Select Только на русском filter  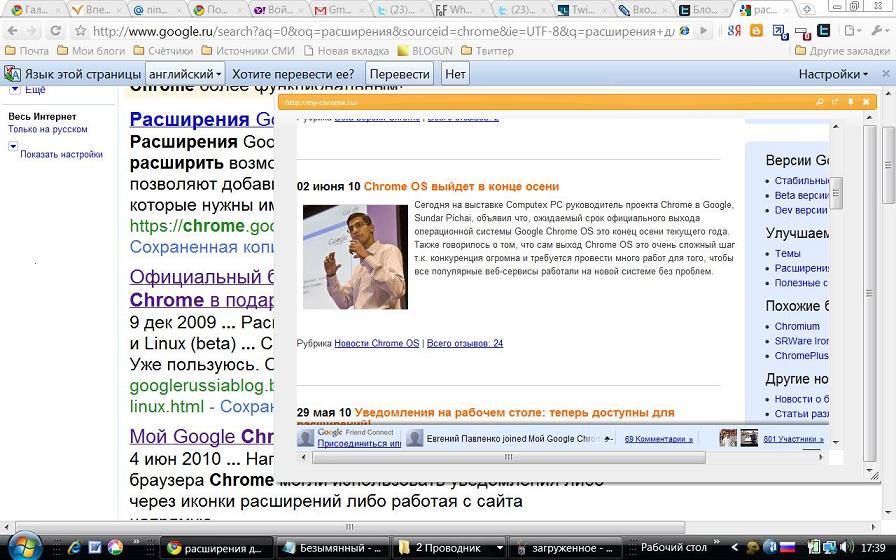tap(47, 129)
